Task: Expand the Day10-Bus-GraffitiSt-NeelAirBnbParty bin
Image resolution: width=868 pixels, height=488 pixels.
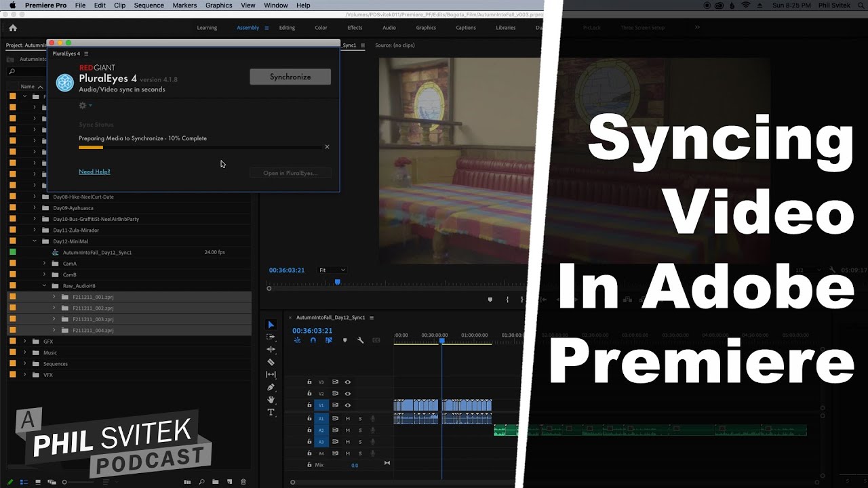Action: click(35, 219)
